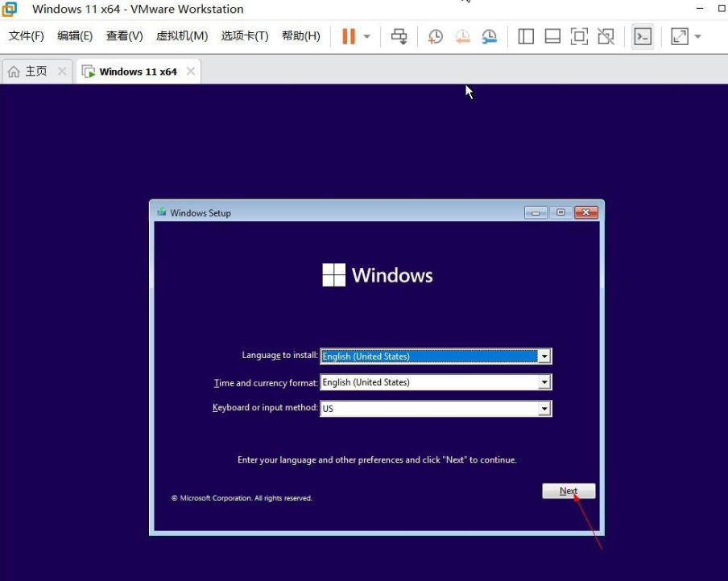Click the stretch guest display icon

tap(679, 36)
